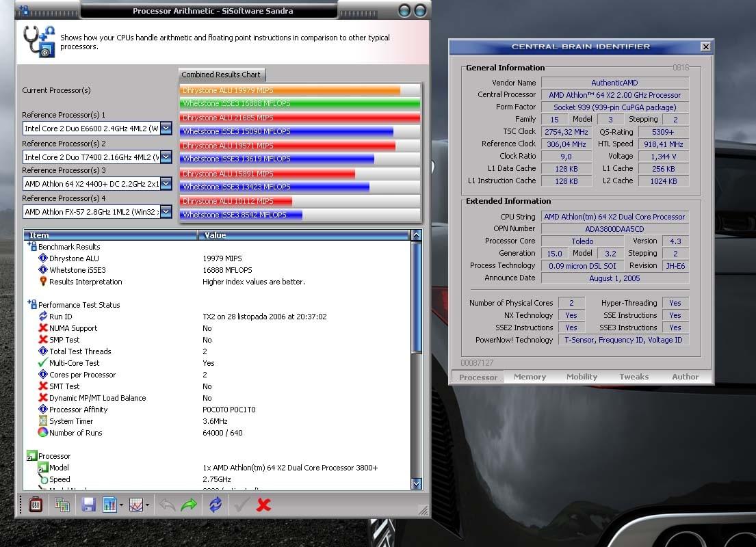756x547 pixels.
Task: Click the grey back arrow icon
Action: 167,505
